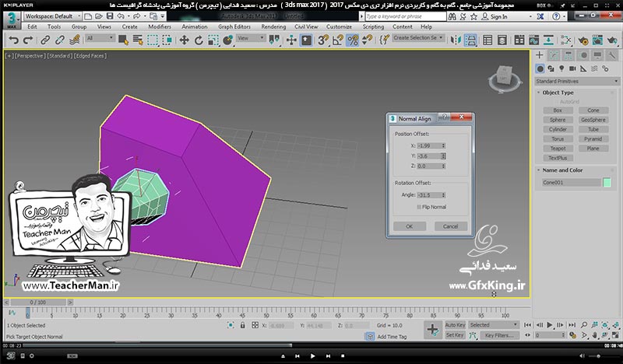Select the Geometry category in Create panel
Screen dimensions: 623x364
[540, 68]
